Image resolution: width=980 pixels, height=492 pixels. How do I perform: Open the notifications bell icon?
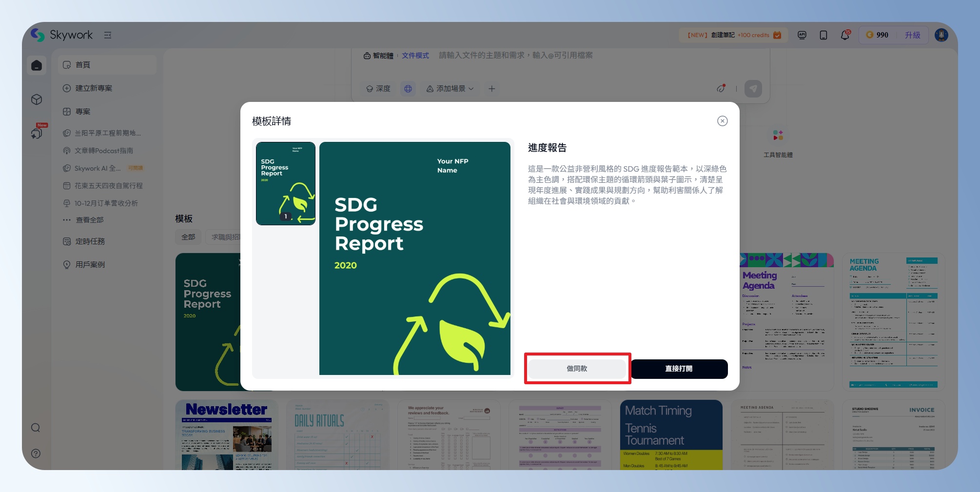[x=844, y=35]
